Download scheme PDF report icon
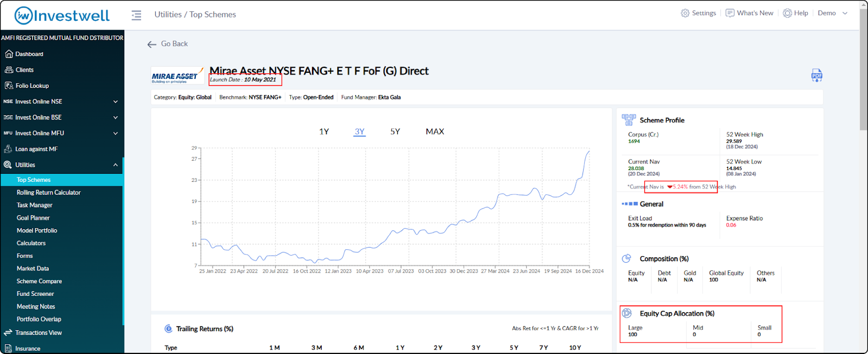Image resolution: width=868 pixels, height=354 pixels. (x=816, y=75)
